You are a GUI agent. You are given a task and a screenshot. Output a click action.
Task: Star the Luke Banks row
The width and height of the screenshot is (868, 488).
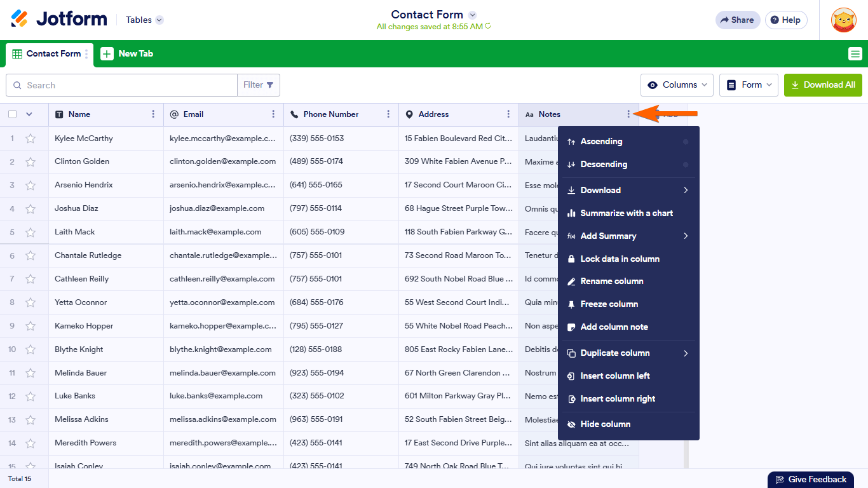pyautogui.click(x=31, y=396)
